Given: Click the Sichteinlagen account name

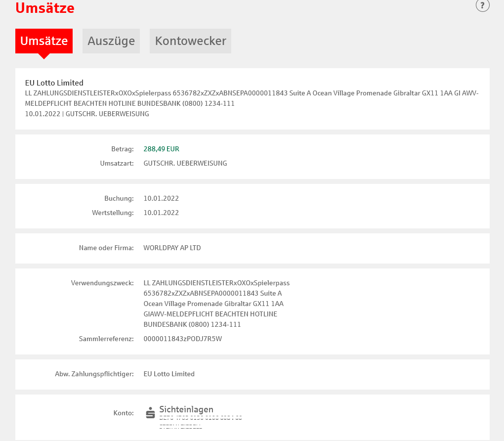Looking at the screenshot, I should click(186, 409).
